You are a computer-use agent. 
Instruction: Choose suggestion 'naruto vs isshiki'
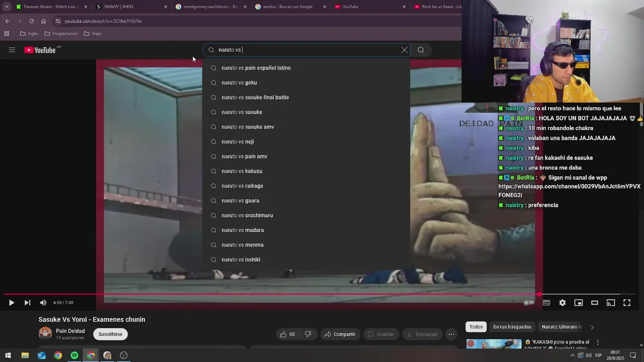click(x=306, y=259)
